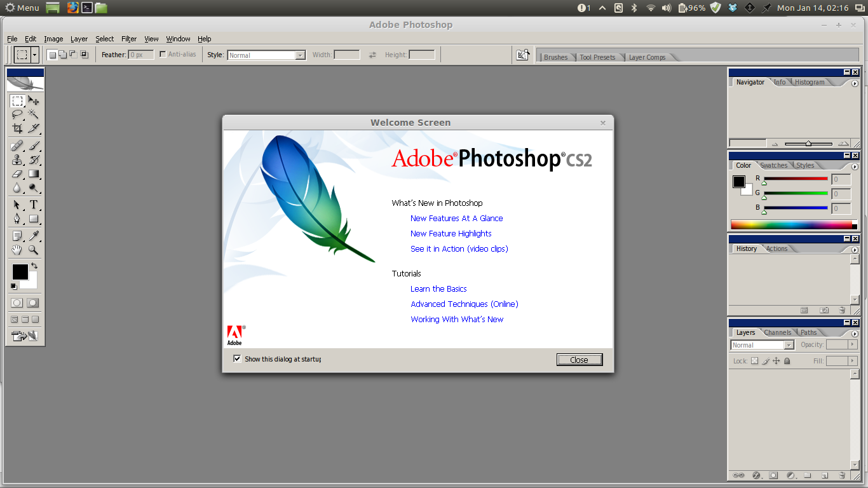Screen dimensions: 868x488
Task: Click create new snapshot camera icon
Action: (824, 310)
